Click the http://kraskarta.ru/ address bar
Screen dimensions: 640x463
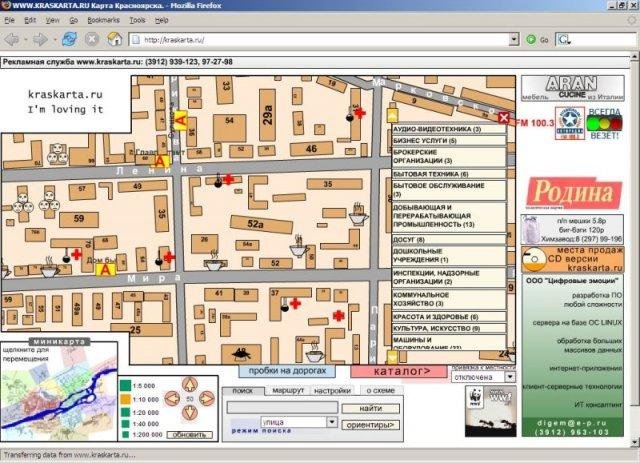319,40
